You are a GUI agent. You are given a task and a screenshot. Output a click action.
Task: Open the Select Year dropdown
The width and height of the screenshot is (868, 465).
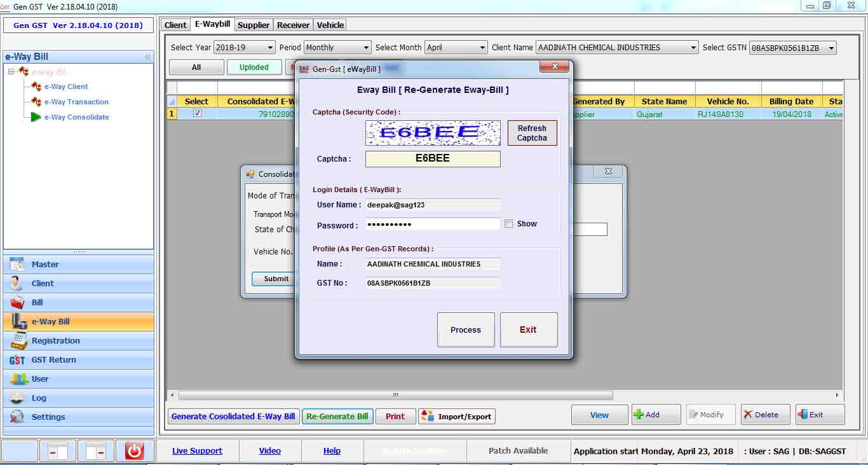pyautogui.click(x=270, y=48)
